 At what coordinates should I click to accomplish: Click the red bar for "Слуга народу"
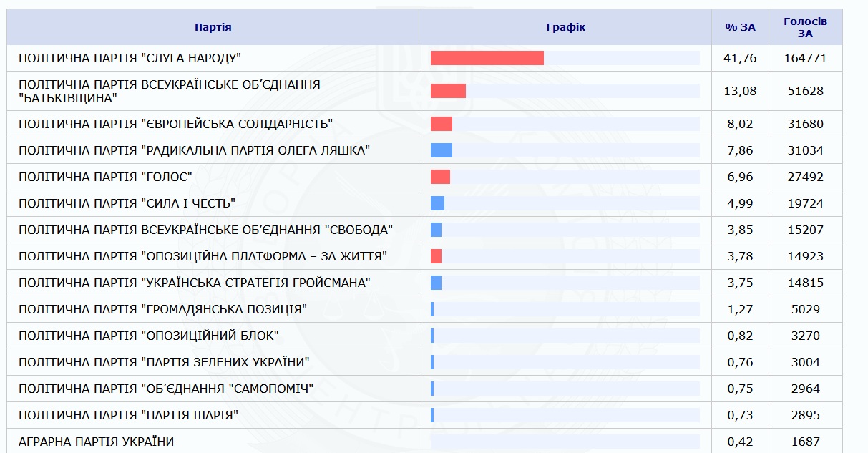tap(487, 58)
